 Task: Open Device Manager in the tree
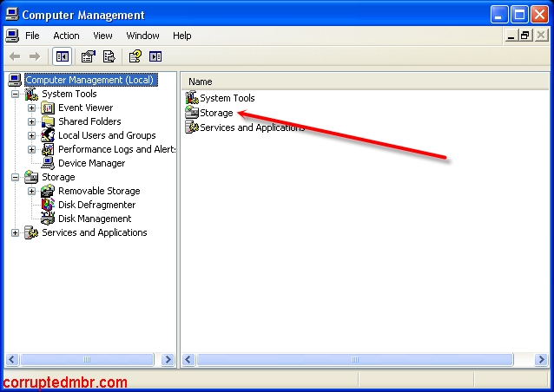pos(91,163)
